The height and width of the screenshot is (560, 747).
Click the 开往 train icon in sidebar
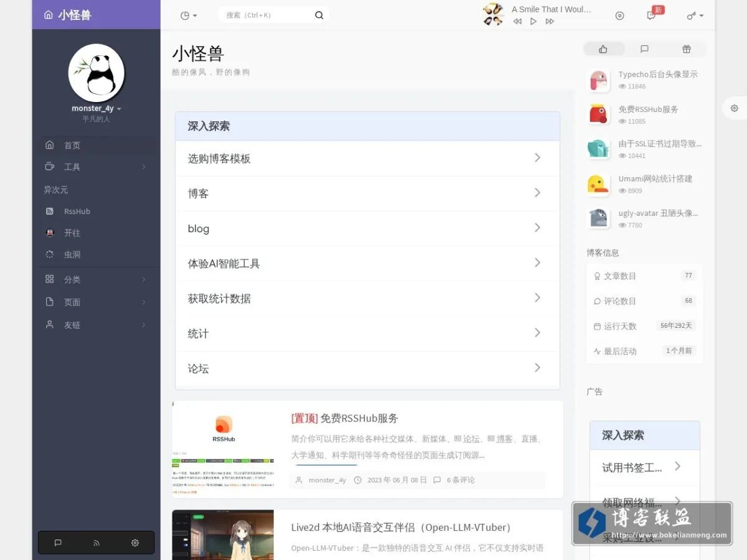click(50, 233)
